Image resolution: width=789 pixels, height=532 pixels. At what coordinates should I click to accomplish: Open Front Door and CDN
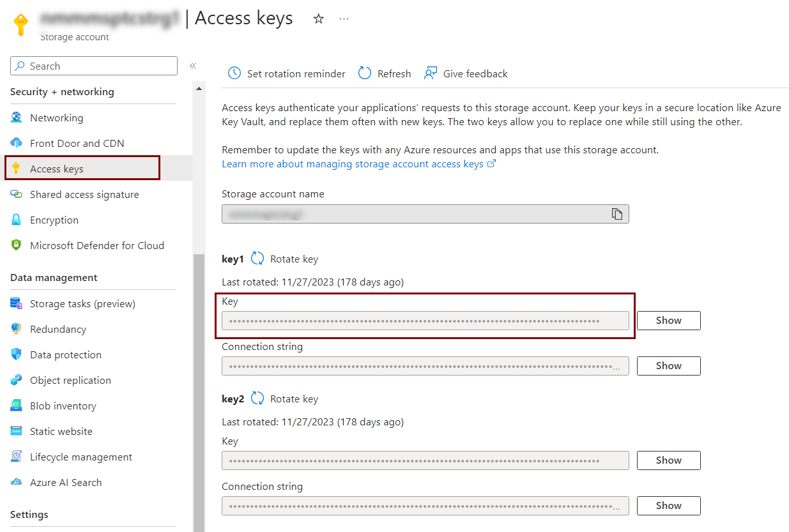tap(77, 144)
